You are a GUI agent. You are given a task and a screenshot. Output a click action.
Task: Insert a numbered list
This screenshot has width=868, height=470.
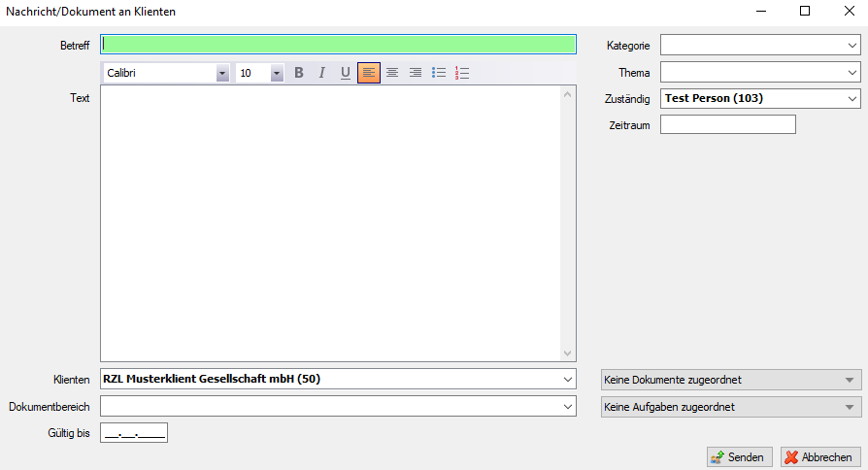click(x=462, y=73)
